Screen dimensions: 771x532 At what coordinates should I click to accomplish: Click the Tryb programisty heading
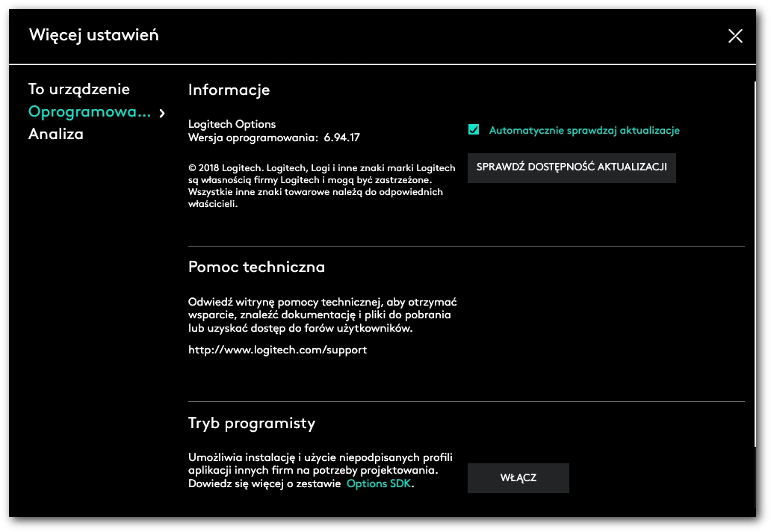[x=252, y=424]
